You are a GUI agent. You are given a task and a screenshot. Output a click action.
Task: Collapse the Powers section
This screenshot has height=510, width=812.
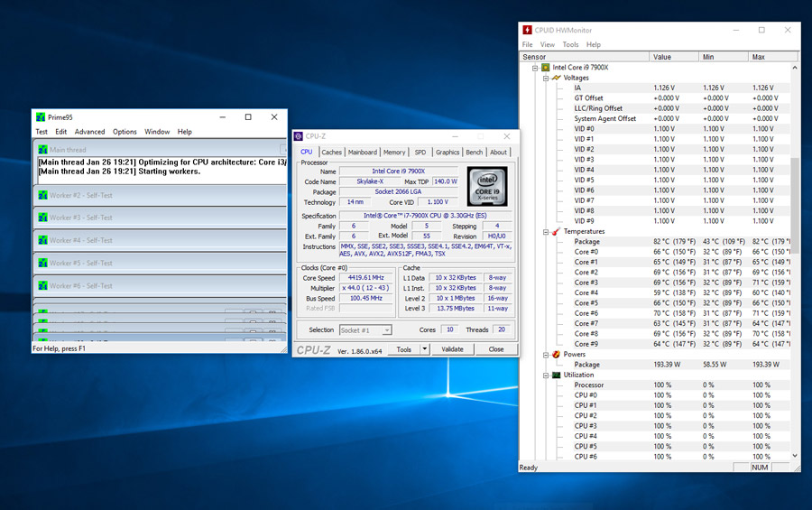coord(546,355)
